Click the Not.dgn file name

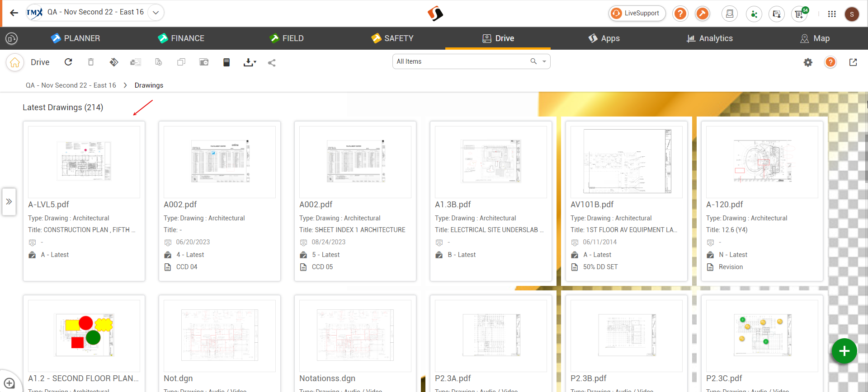(x=178, y=378)
